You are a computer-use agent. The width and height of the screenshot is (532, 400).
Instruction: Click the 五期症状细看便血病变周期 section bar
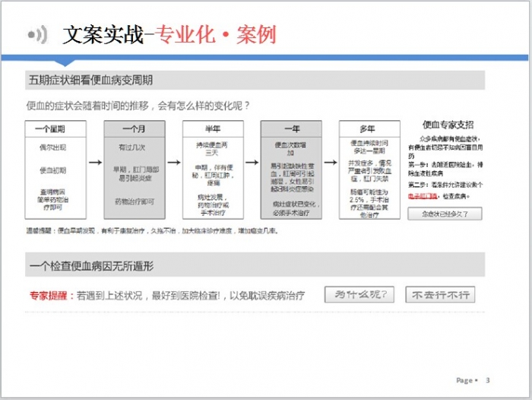(254, 80)
